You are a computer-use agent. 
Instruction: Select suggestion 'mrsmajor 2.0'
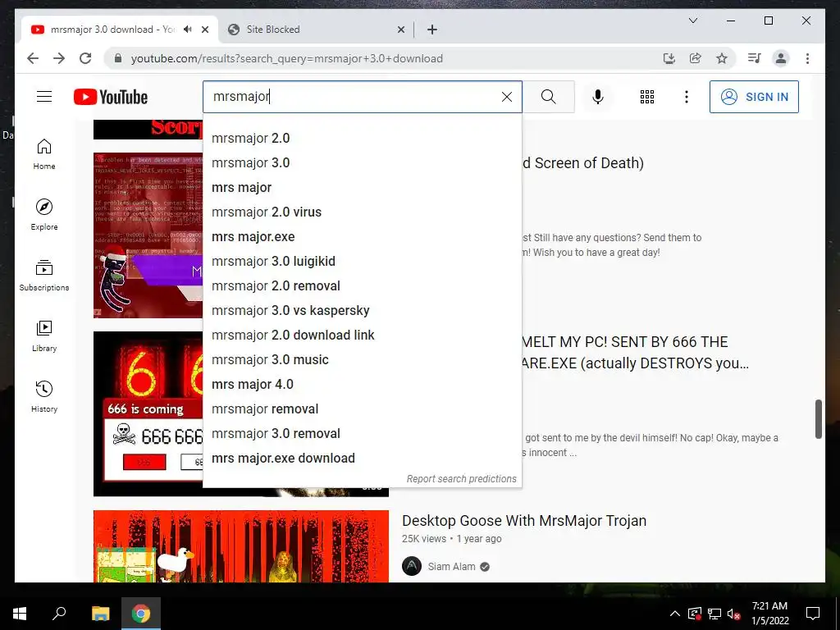coord(362,138)
